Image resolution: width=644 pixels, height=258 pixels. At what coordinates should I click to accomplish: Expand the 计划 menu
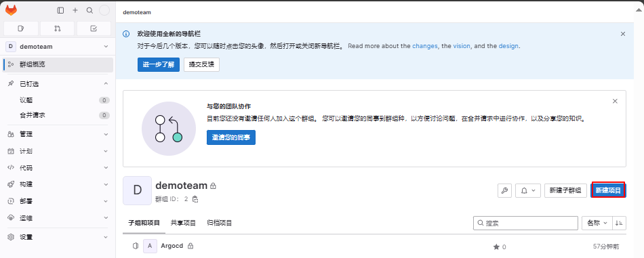coord(58,151)
